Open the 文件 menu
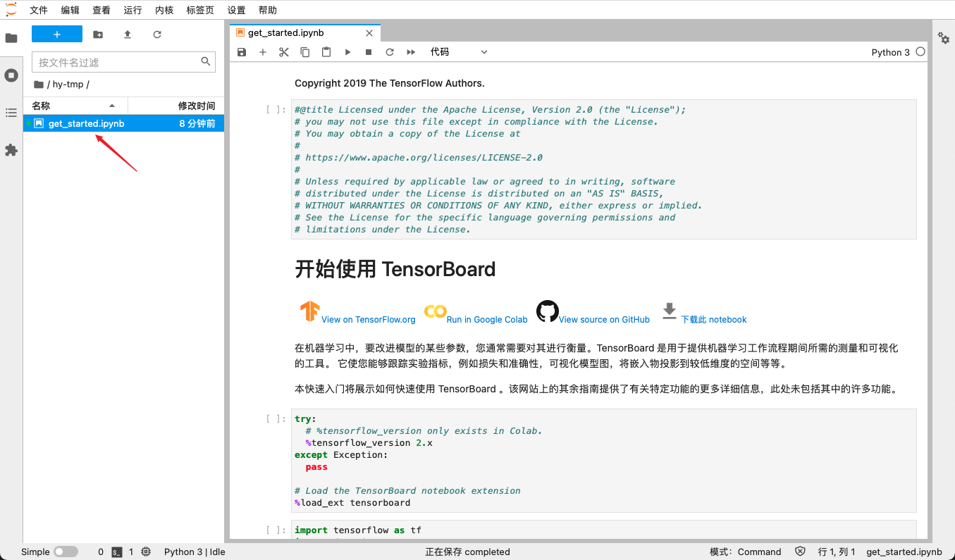The image size is (955, 560). 39,10
